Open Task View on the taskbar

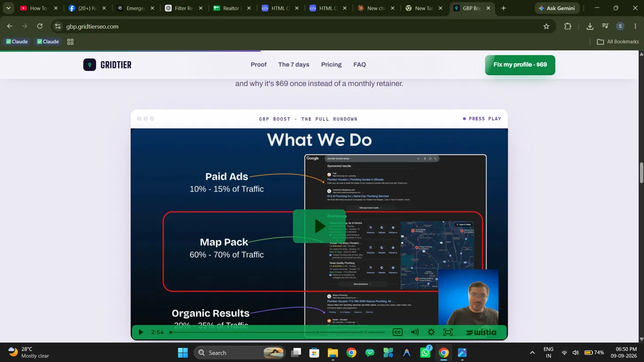[x=296, y=353]
